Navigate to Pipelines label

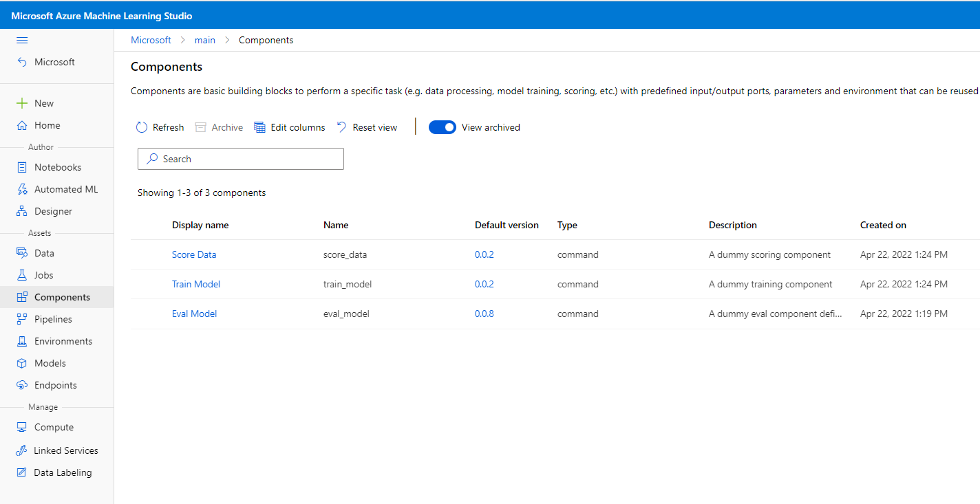click(x=53, y=319)
